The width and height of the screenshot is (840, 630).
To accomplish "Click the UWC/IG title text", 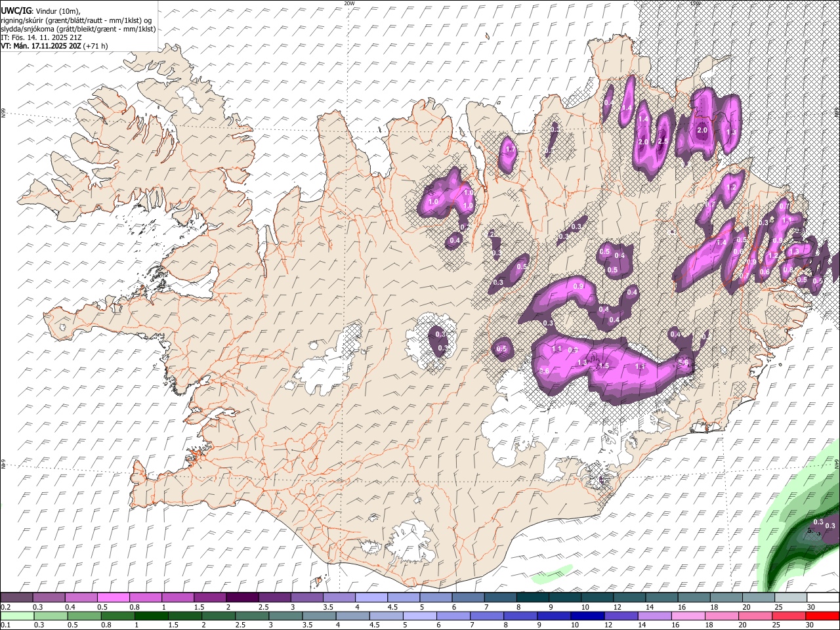I will [16, 10].
